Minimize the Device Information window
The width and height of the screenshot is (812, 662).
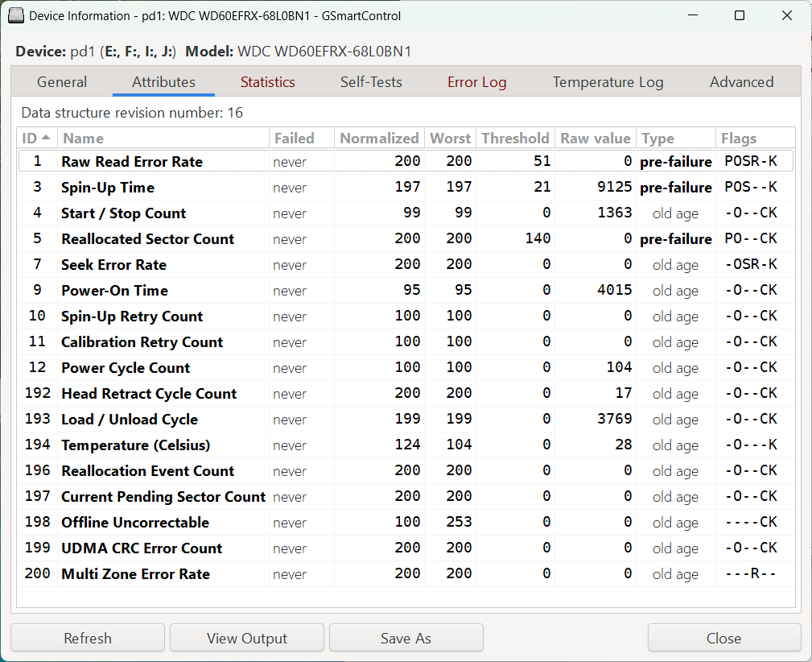pyautogui.click(x=693, y=15)
